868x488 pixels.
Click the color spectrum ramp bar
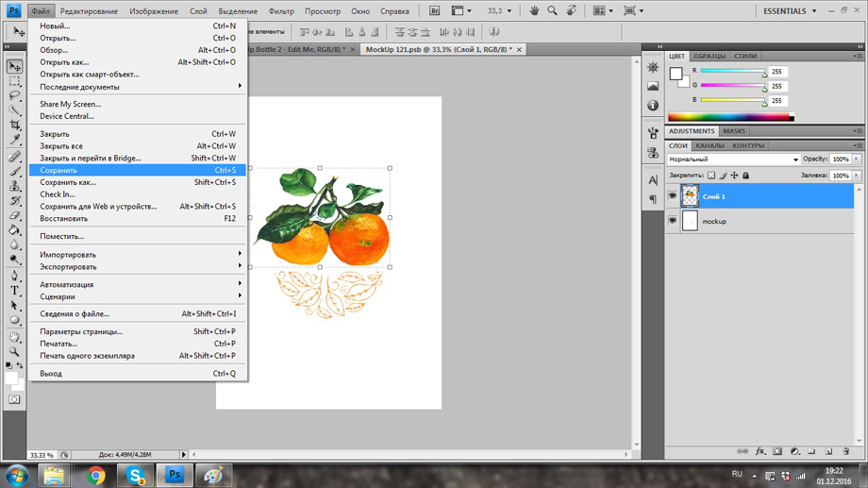click(730, 118)
